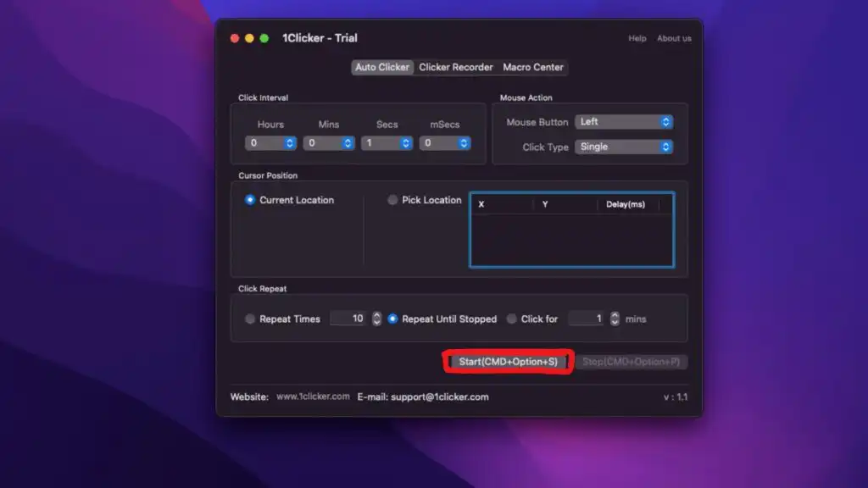Maximize the 1Clicker window with green button
Viewport: 868px width, 488px height.
click(x=264, y=38)
